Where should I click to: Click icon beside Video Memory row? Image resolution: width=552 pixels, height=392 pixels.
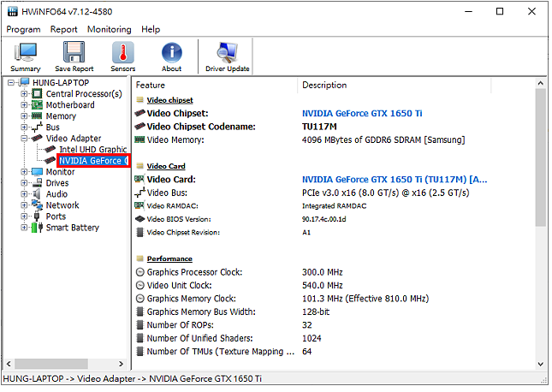click(140, 140)
